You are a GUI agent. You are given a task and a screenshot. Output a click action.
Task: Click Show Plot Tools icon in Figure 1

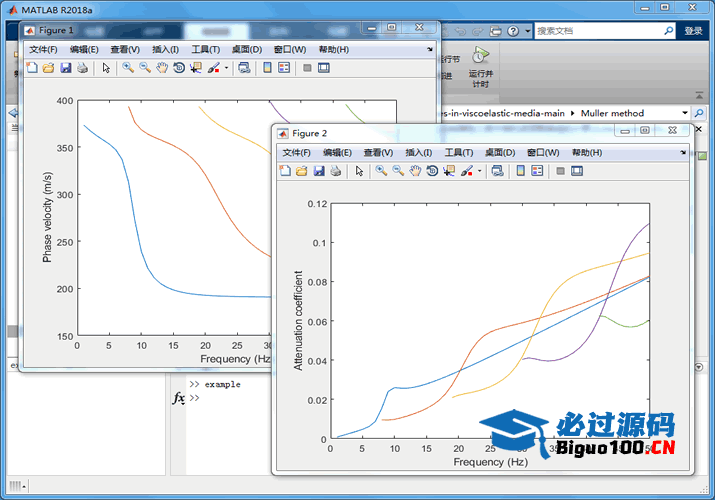click(x=324, y=68)
